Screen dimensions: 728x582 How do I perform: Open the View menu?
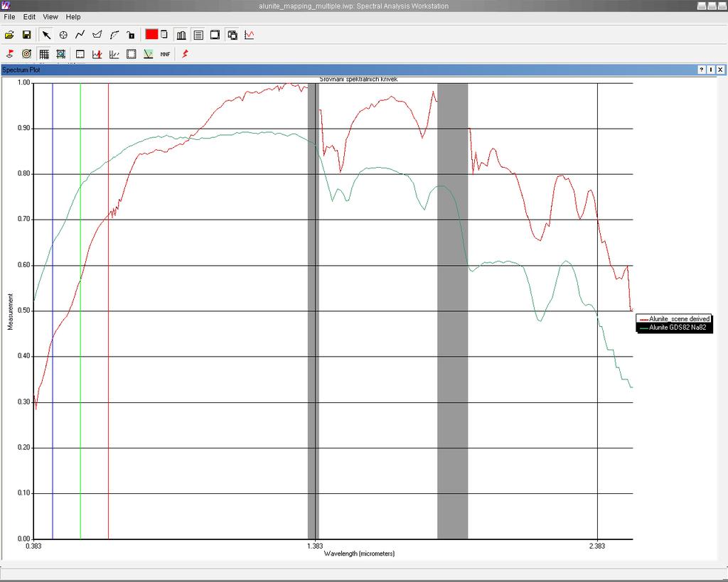tap(50, 17)
